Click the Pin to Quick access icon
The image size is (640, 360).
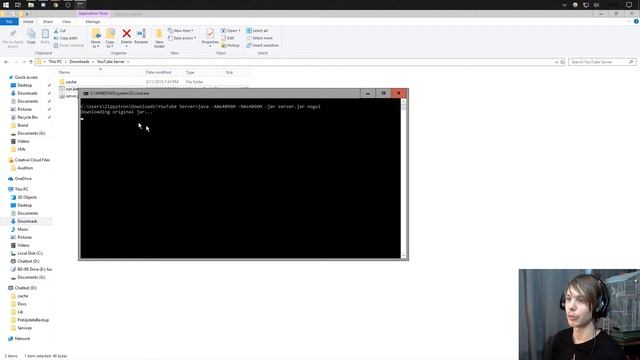tap(13, 34)
